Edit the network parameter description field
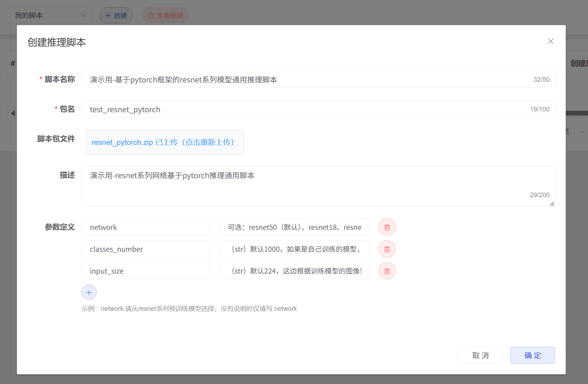588x384 pixels. pyautogui.click(x=294, y=227)
